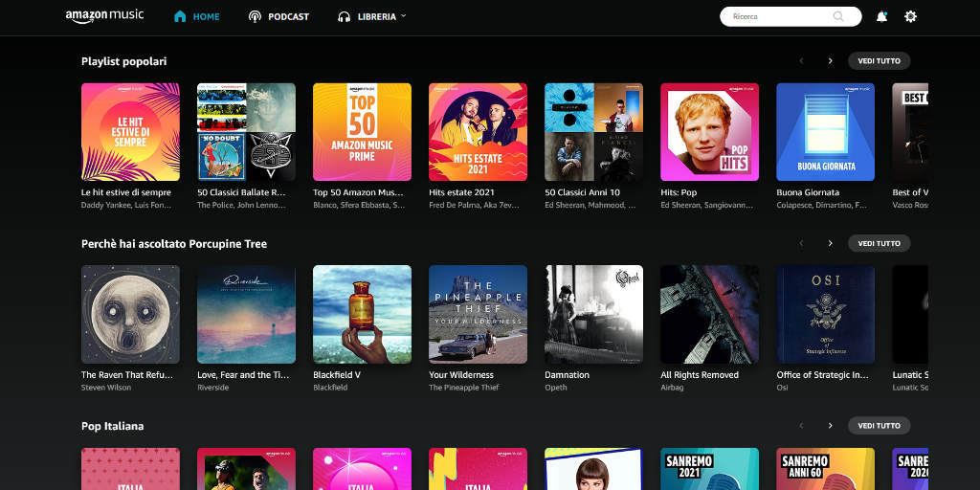This screenshot has width=980, height=490.
Task: Focus the Ricerca search field
Action: click(791, 16)
